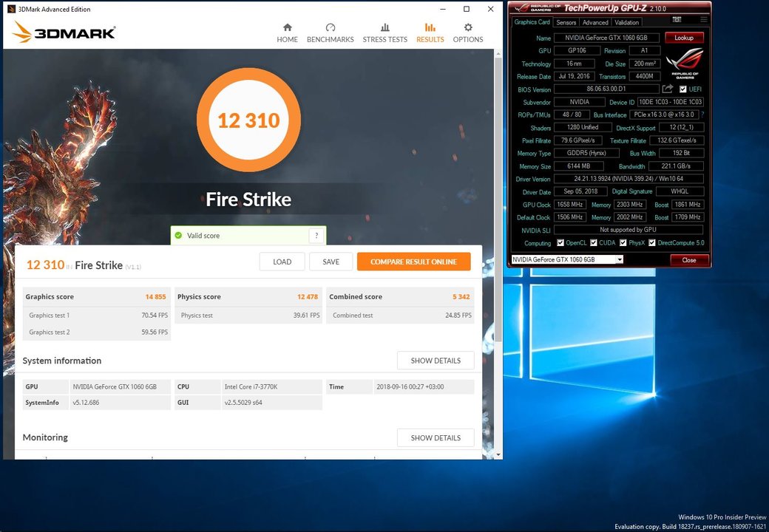The image size is (769, 532).
Task: Click the Combined test row
Action: [401, 315]
